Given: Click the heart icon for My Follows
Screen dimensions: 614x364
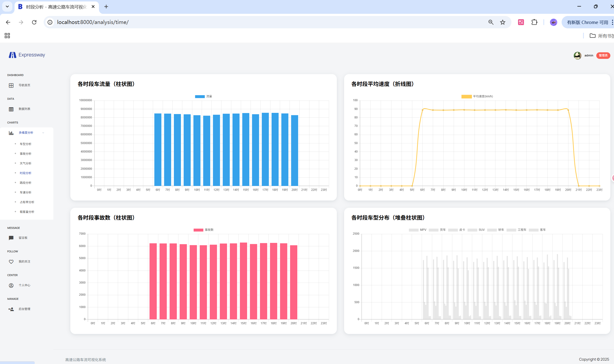Looking at the screenshot, I should pos(11,262).
